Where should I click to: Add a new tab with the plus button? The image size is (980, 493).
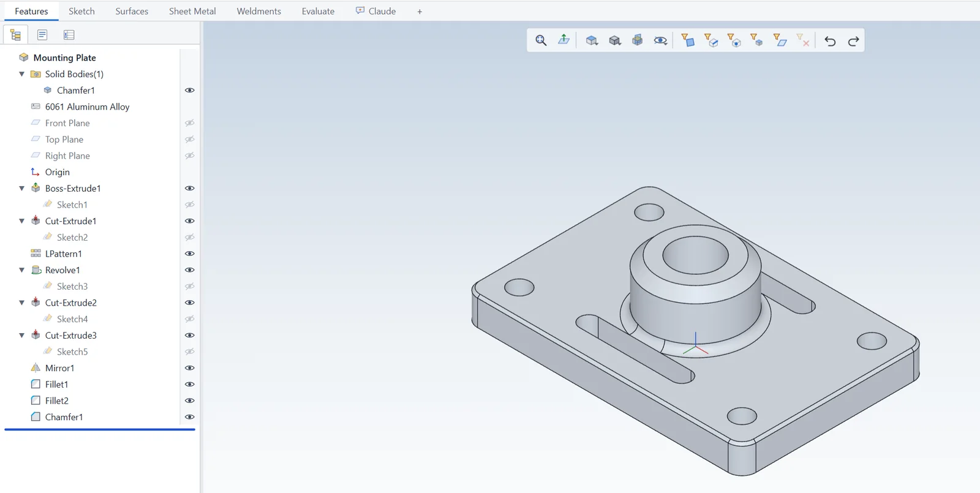(x=420, y=12)
